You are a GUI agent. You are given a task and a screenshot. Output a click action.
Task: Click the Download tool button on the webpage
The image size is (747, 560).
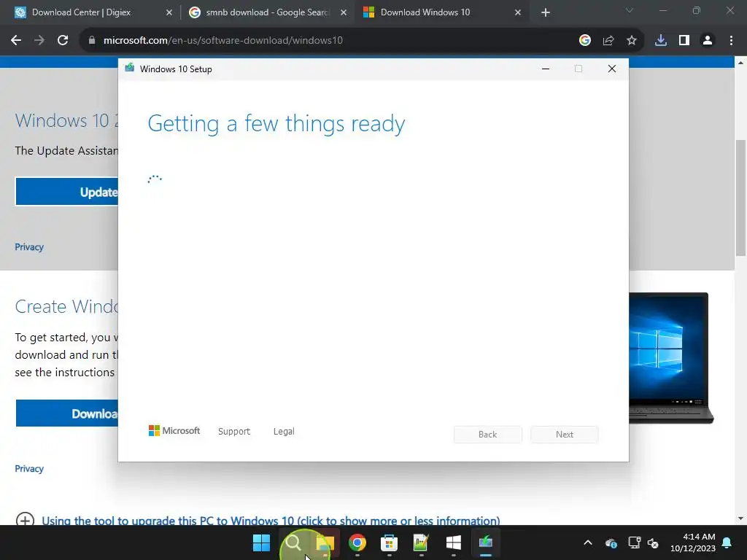pyautogui.click(x=66, y=413)
